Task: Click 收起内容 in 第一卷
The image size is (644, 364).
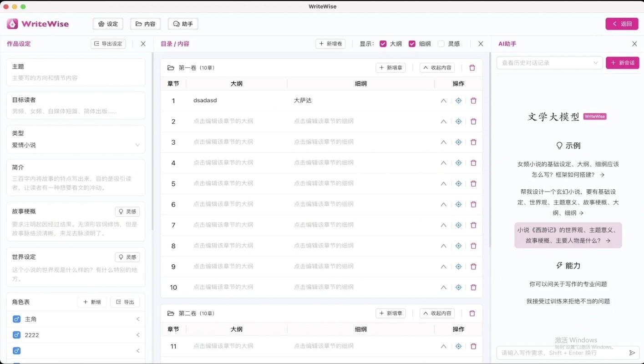Action: click(x=437, y=68)
